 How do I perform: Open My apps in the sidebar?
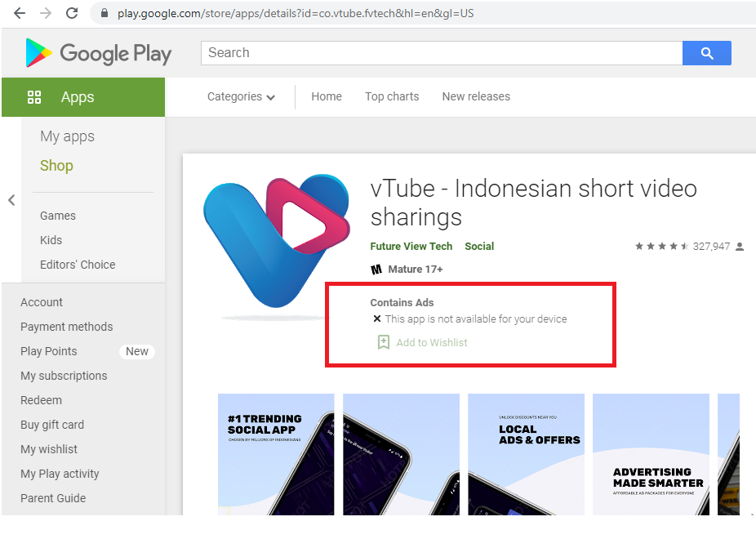click(x=68, y=136)
